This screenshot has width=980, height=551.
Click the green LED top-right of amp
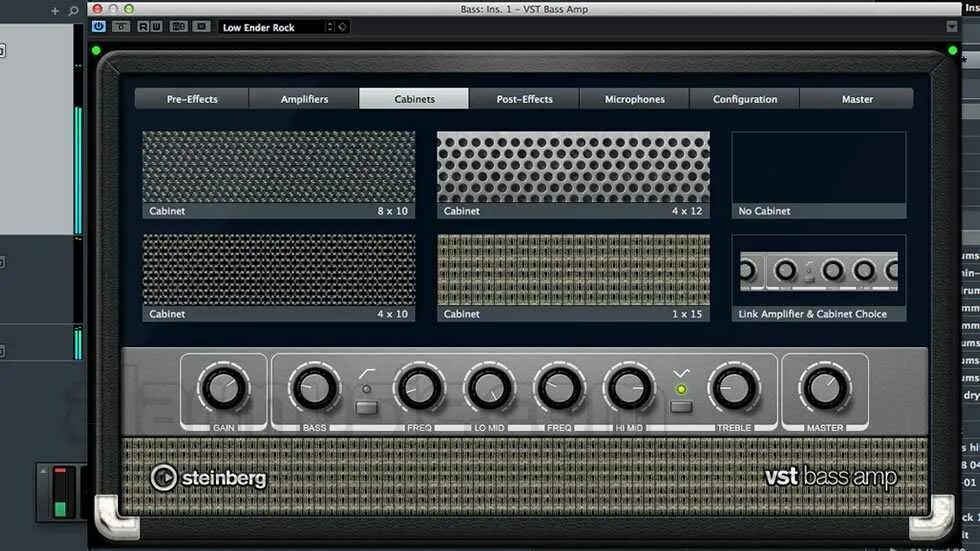tap(952, 51)
